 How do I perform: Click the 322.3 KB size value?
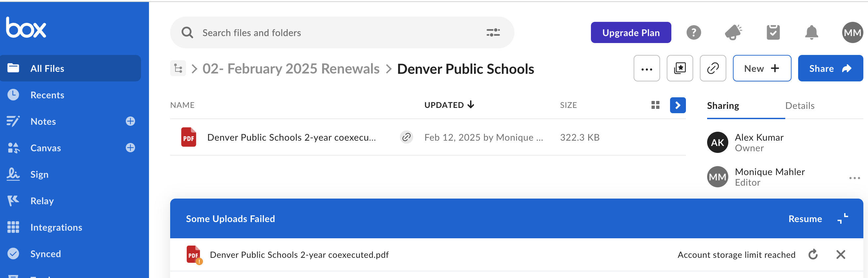coord(580,137)
